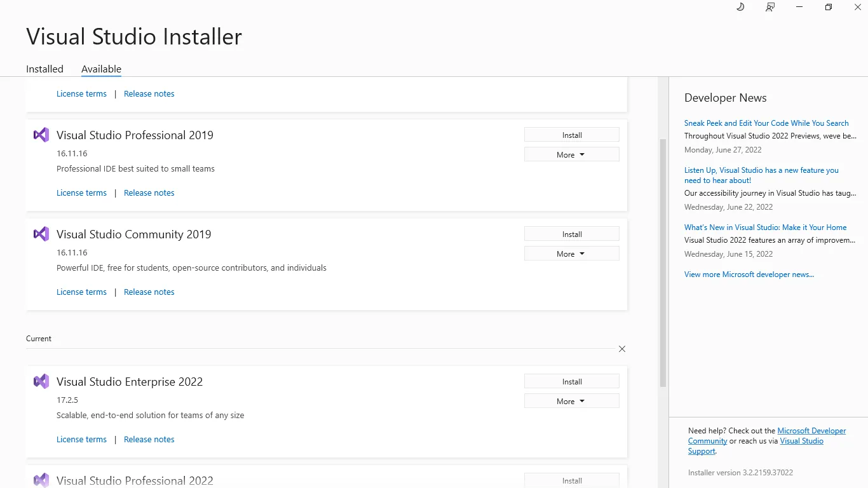This screenshot has height=488, width=868.
Task: View License terms for Enterprise 2022
Action: click(81, 439)
